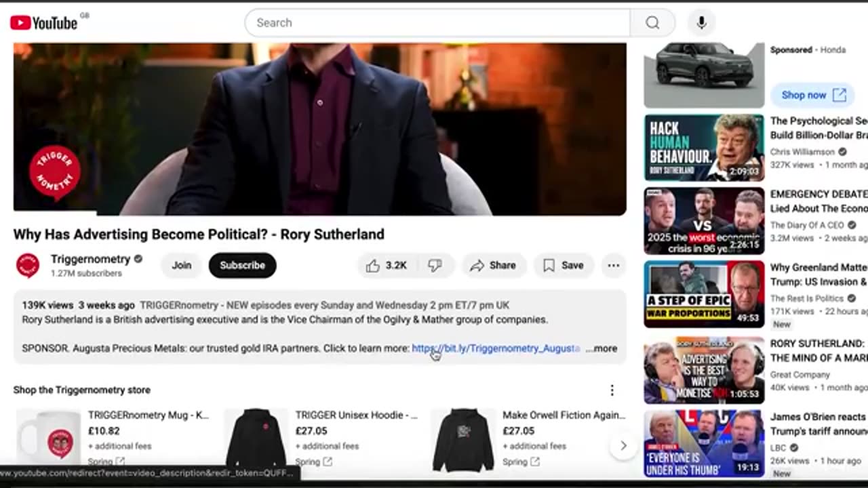
Task: Dislike the video with the thumbs-down icon
Action: pyautogui.click(x=435, y=266)
